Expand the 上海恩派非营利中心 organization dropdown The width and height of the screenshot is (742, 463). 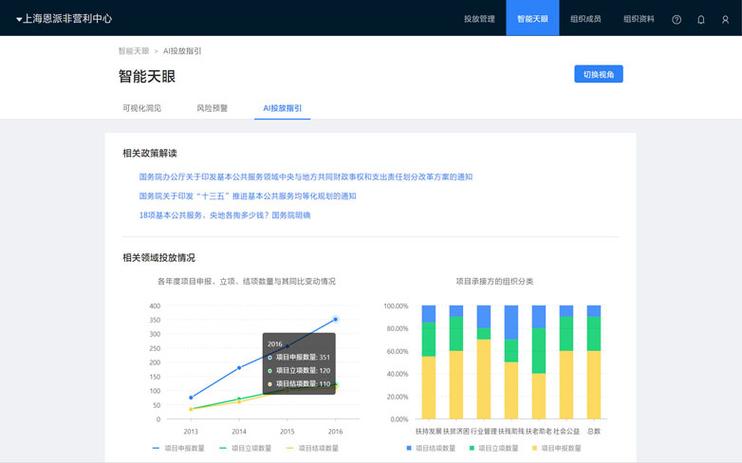64,19
